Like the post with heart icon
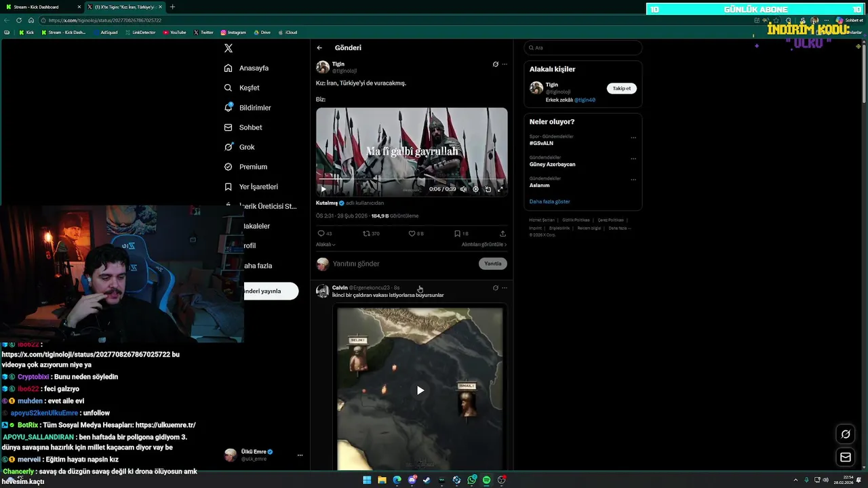The width and height of the screenshot is (868, 488). pyautogui.click(x=412, y=234)
